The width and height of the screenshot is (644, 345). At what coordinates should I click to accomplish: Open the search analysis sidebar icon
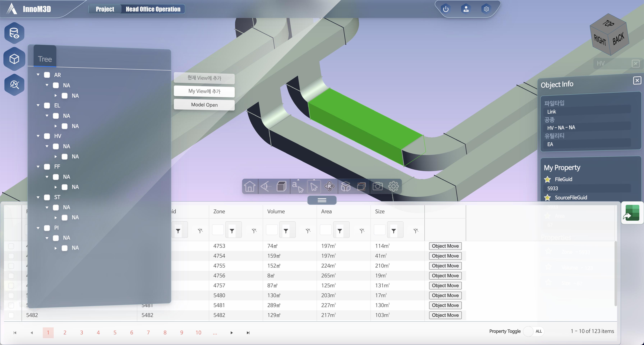(x=14, y=85)
